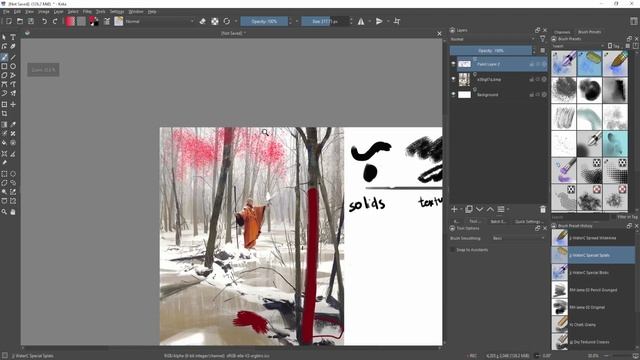Screen dimensions: 640x360
Task: Save the document with the disk icon
Action: coord(31,21)
